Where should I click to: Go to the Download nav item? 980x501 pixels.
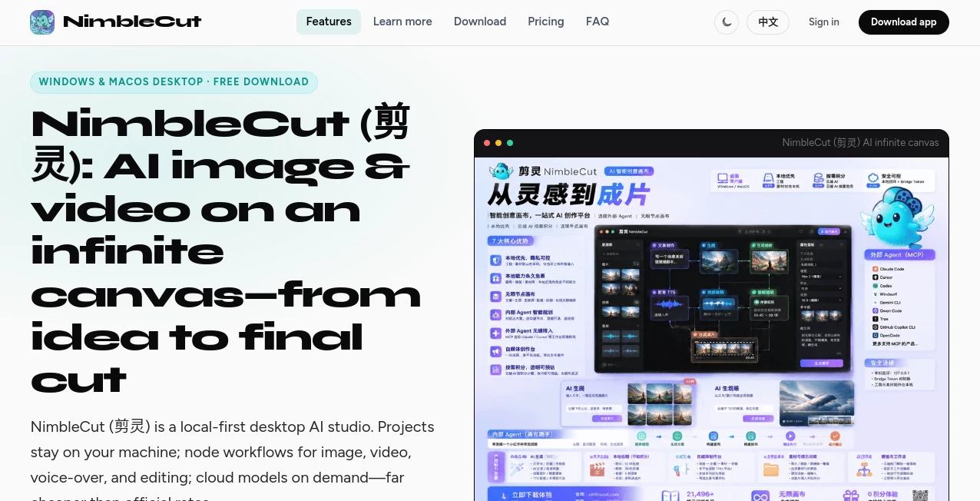point(480,22)
